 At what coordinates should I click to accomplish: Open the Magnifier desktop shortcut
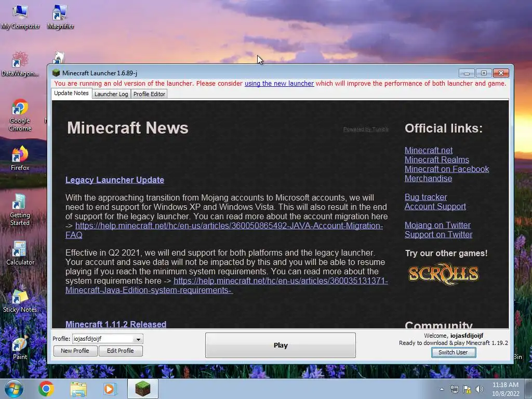pyautogui.click(x=60, y=17)
